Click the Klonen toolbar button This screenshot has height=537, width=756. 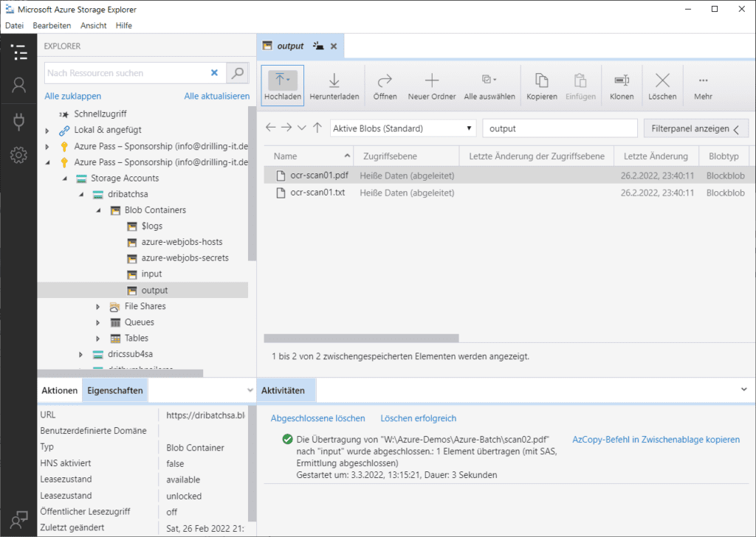click(622, 86)
